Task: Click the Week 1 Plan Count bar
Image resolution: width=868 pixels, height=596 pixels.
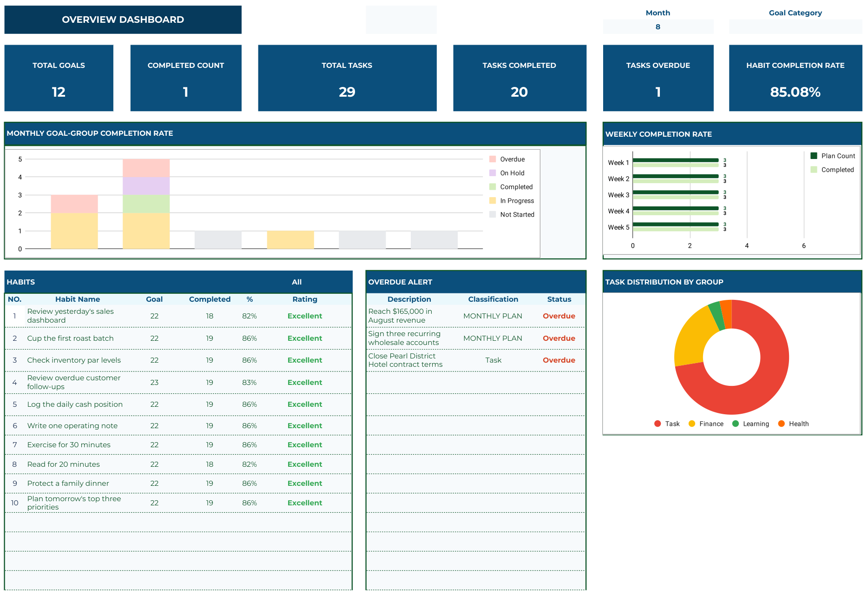Action: click(x=676, y=160)
